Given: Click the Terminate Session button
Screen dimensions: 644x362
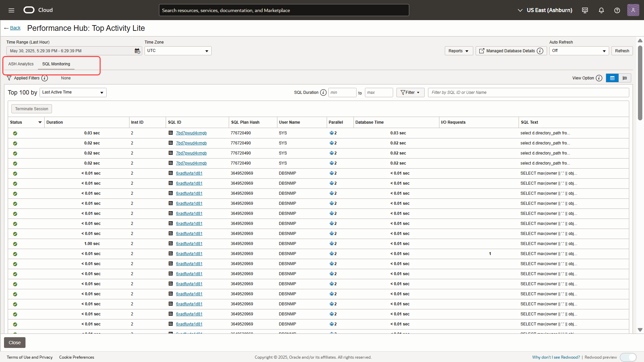Looking at the screenshot, I should (32, 109).
